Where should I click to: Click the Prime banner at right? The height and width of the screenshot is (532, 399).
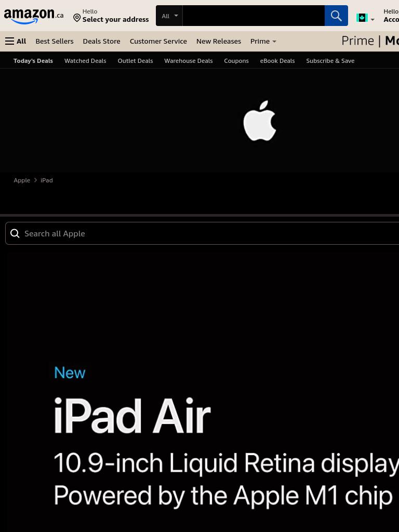pyautogui.click(x=370, y=41)
